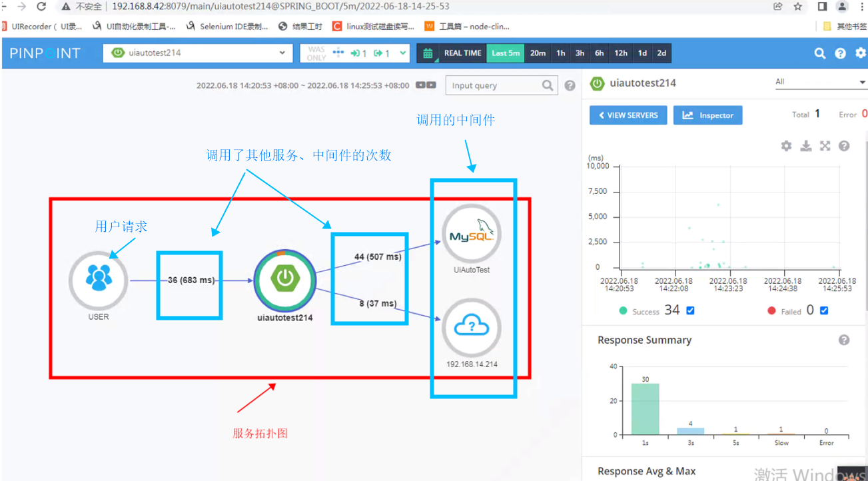
Task: Open the UI自动化录制工具 bookmark
Action: click(135, 27)
